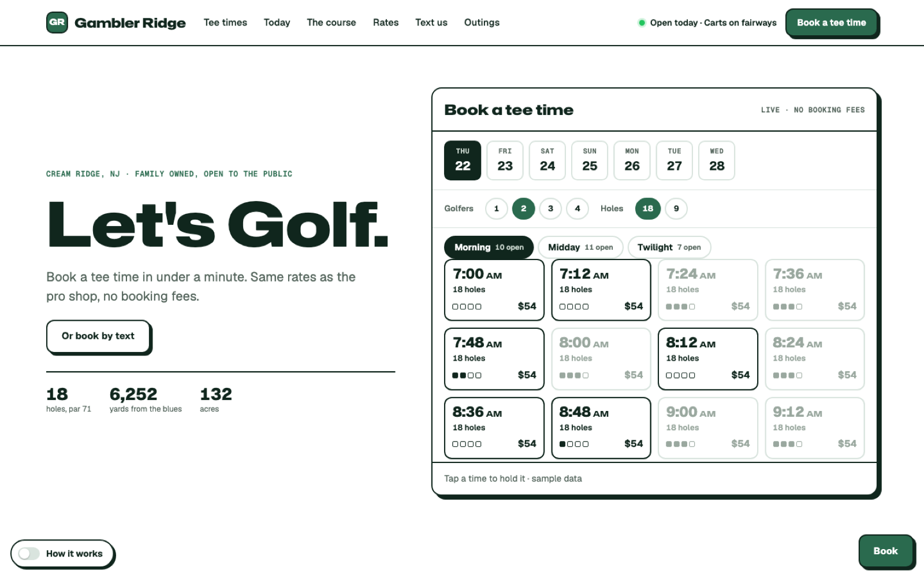Click the LIVE · NO BOOKING FEES label

(x=813, y=110)
